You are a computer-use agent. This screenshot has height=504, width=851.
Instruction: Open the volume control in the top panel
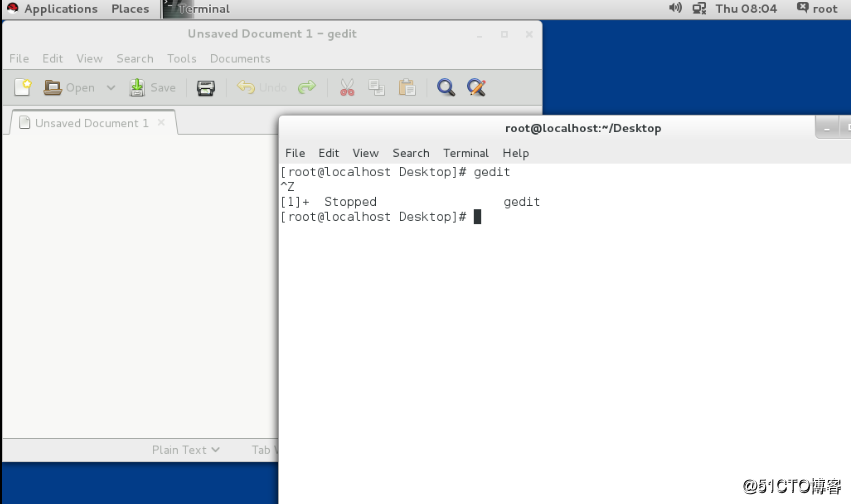point(675,8)
